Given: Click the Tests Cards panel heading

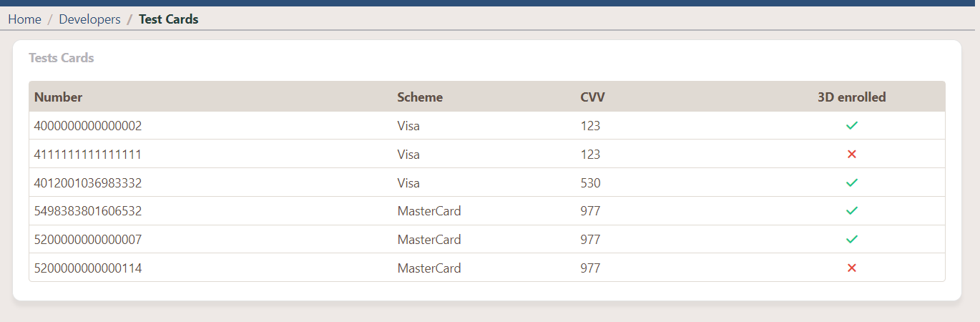Looking at the screenshot, I should (62, 58).
